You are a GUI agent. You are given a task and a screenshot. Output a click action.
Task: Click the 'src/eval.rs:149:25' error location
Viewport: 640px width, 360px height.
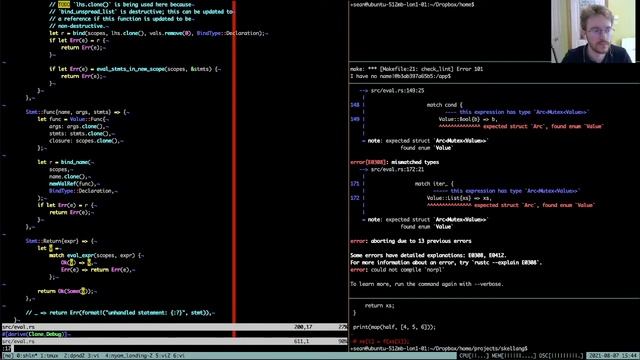click(398, 91)
